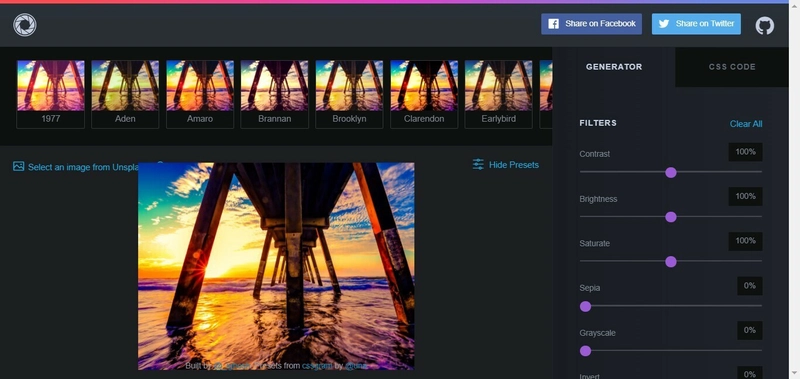Click the camera shutter logo icon
This screenshot has height=379, width=800.
(24, 25)
